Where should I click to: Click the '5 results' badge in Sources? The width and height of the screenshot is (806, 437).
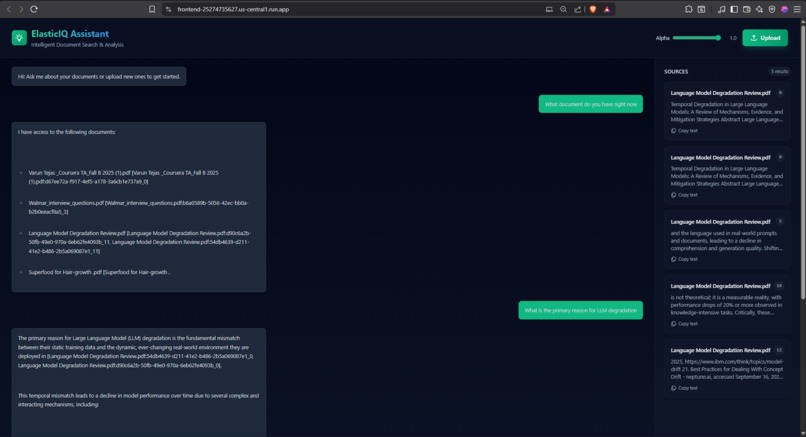(779, 71)
